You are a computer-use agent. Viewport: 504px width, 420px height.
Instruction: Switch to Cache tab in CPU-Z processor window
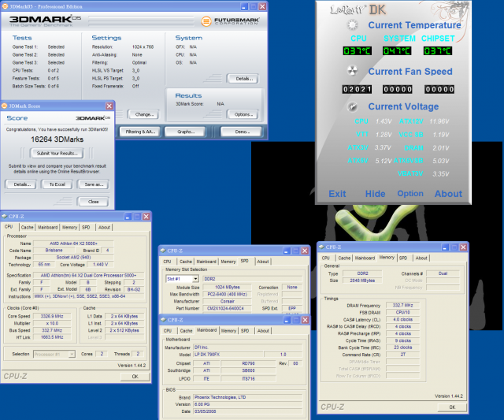click(27, 228)
